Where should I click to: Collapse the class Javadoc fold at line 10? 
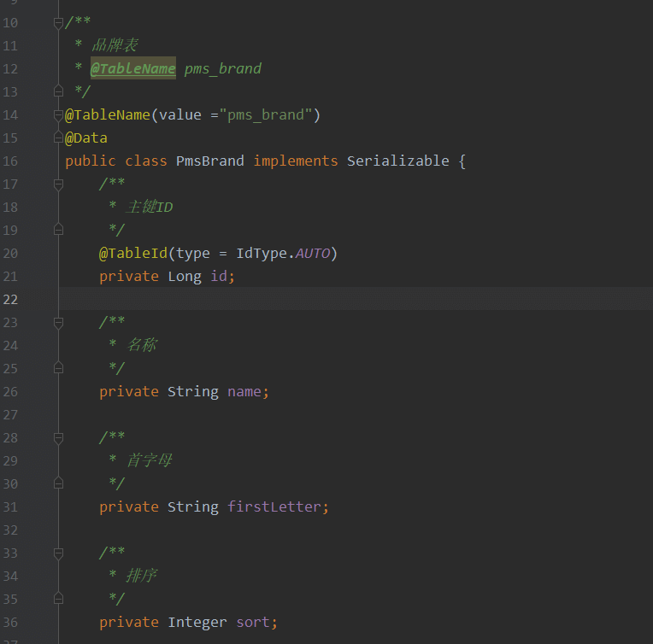pos(58,23)
